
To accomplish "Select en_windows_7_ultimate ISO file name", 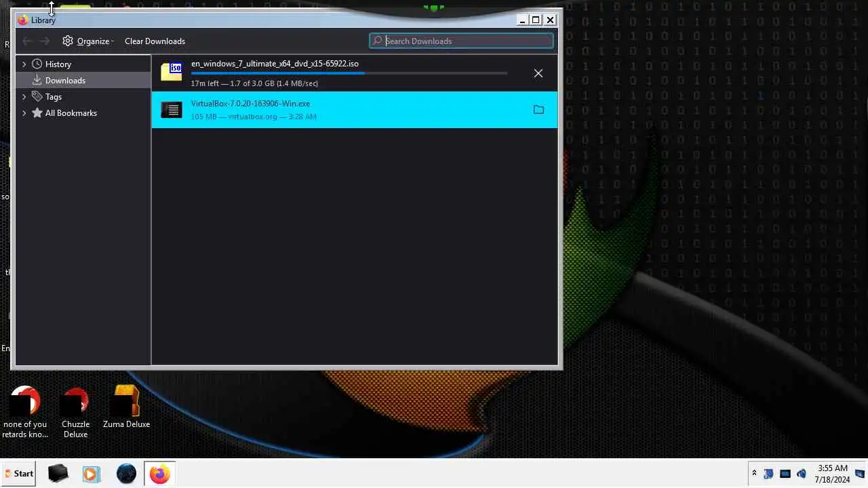I will point(275,64).
